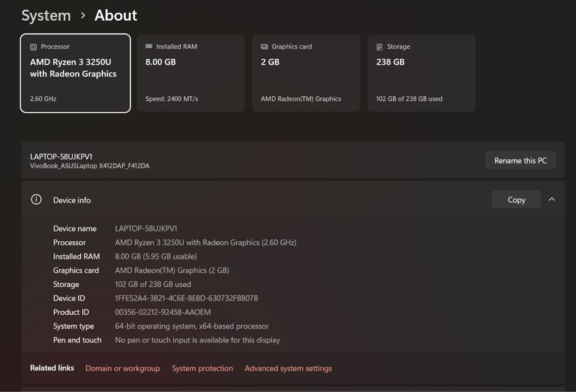The height and width of the screenshot is (392, 576).
Task: Click the Storage drive icon
Action: coord(380,47)
